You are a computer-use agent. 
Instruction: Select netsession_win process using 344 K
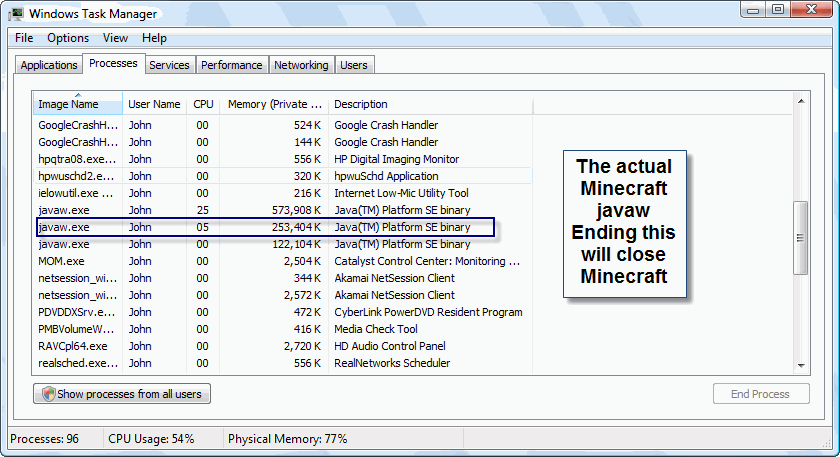[282, 278]
